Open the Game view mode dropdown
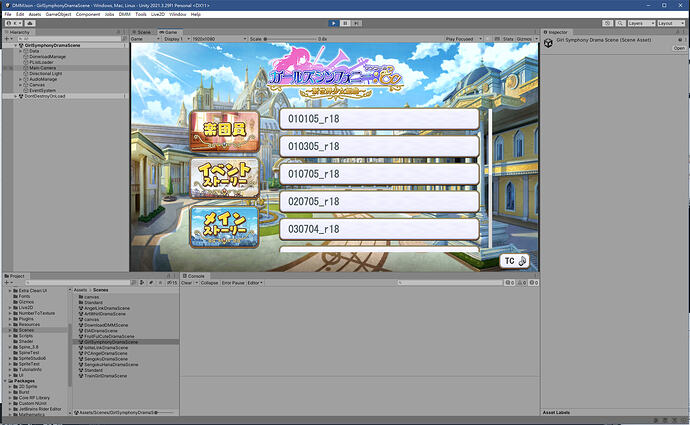690x425 pixels. 145,39
